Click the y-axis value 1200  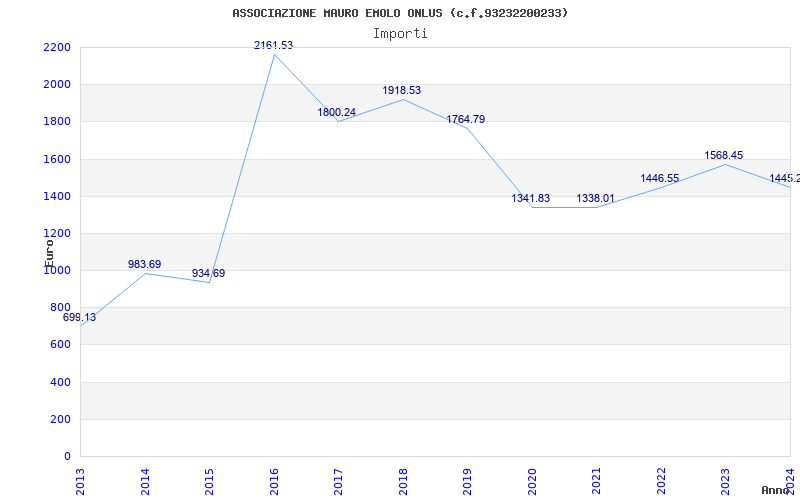(57, 234)
